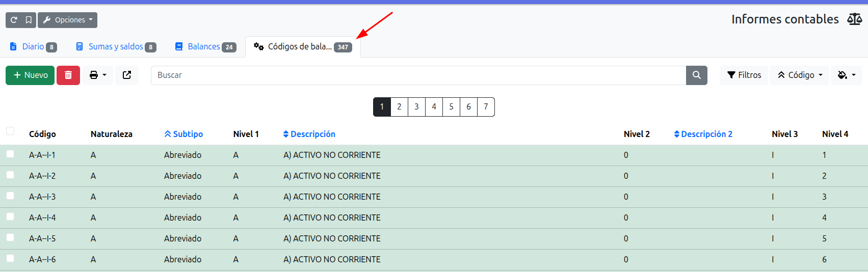Click the Informes contables page title
Viewport: 868px width, 272px height.
click(785, 19)
